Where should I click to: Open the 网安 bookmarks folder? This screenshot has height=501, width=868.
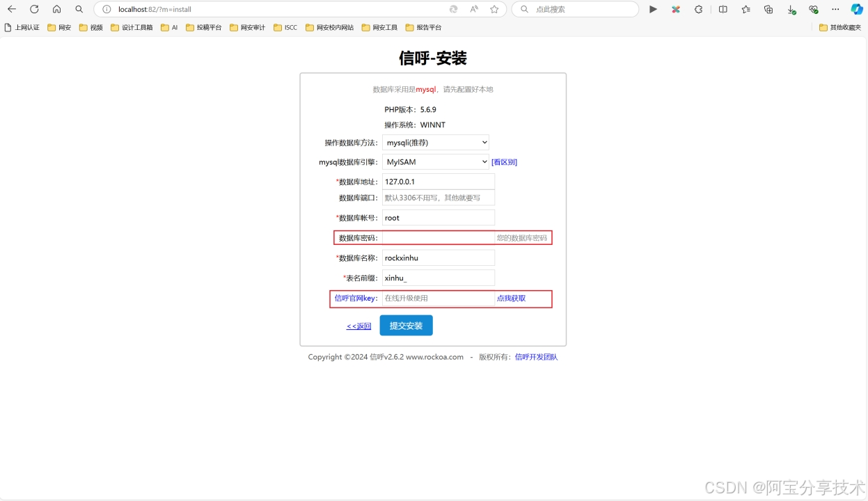pyautogui.click(x=59, y=28)
